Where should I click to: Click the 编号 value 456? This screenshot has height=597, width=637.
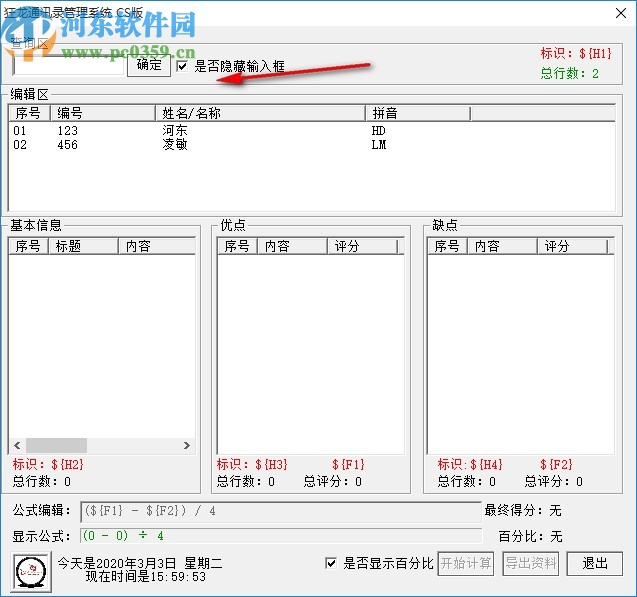tap(67, 145)
